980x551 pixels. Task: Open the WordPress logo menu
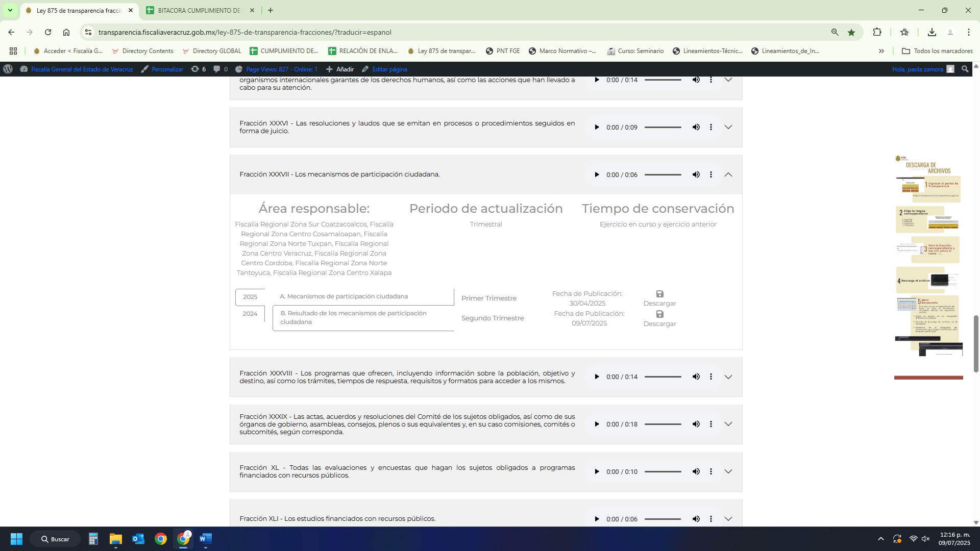pos(8,69)
